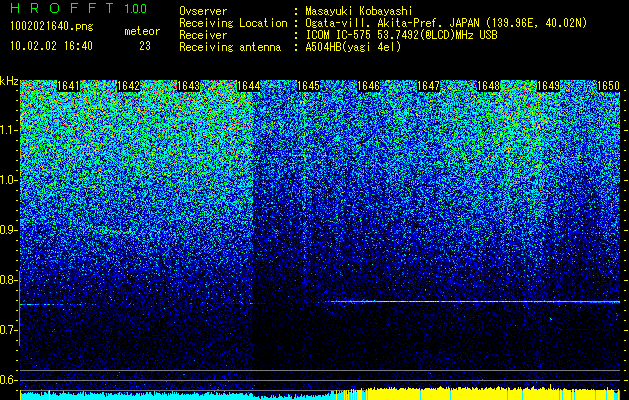Click the 1646 time marker
This screenshot has width=629, height=400.
click(369, 86)
